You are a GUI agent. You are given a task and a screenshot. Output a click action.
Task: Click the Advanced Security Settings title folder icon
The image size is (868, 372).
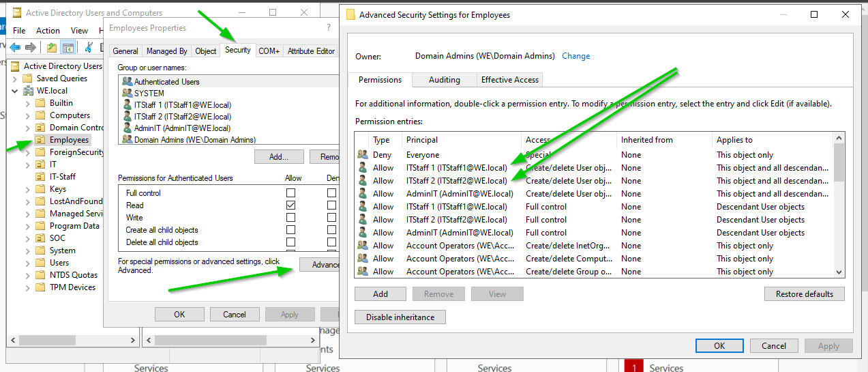pos(350,14)
